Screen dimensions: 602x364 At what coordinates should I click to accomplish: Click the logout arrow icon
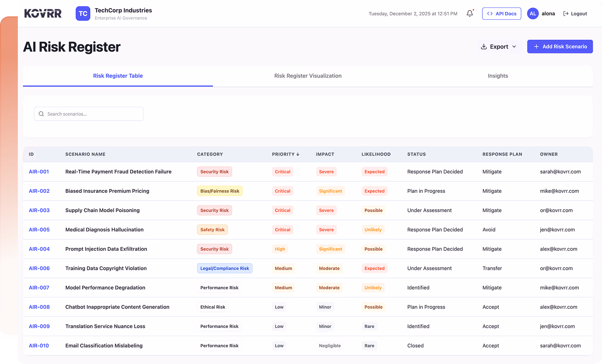565,13
